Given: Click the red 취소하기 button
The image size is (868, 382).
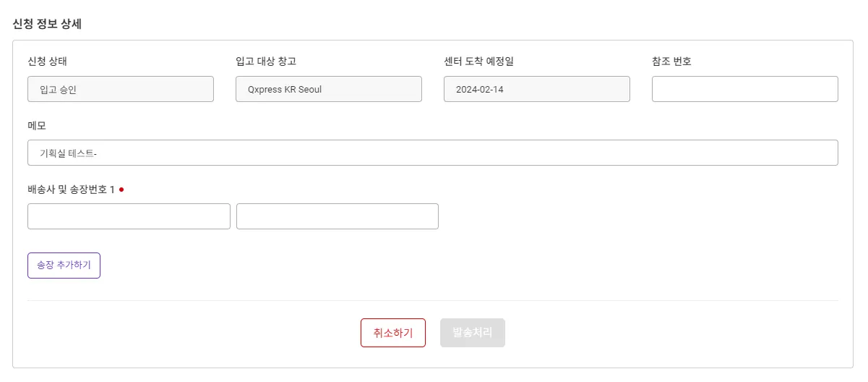Looking at the screenshot, I should point(392,333).
